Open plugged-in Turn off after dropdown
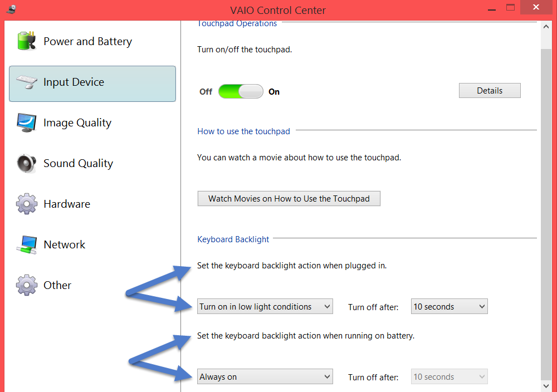 (x=449, y=306)
